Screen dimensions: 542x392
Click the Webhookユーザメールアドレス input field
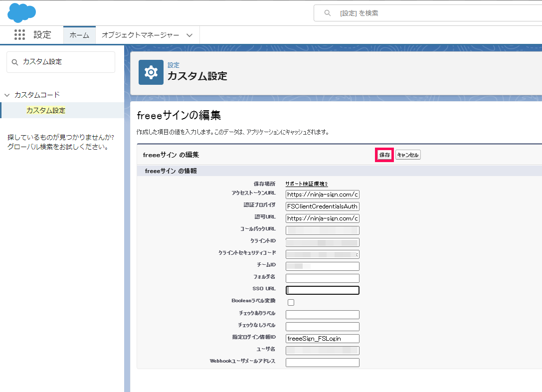tap(323, 363)
